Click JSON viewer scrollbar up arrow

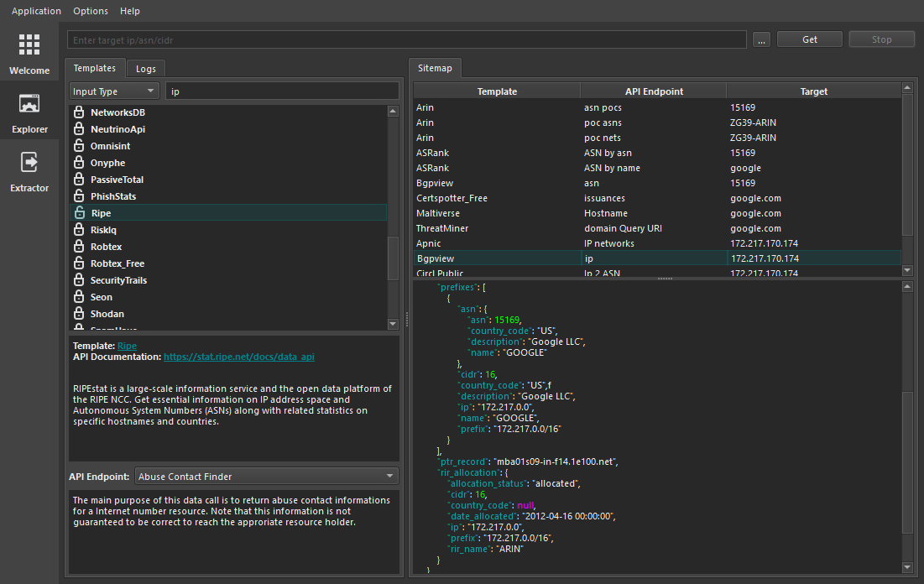pyautogui.click(x=907, y=286)
